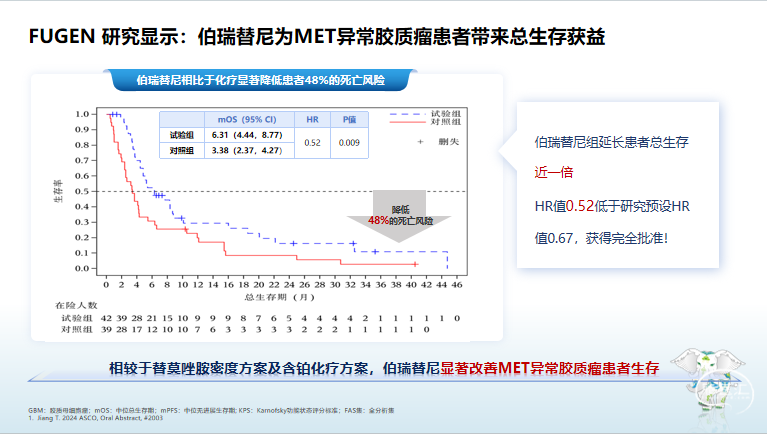The width and height of the screenshot is (767, 434).
Task: Click the P value 0.009
Action: (349, 143)
